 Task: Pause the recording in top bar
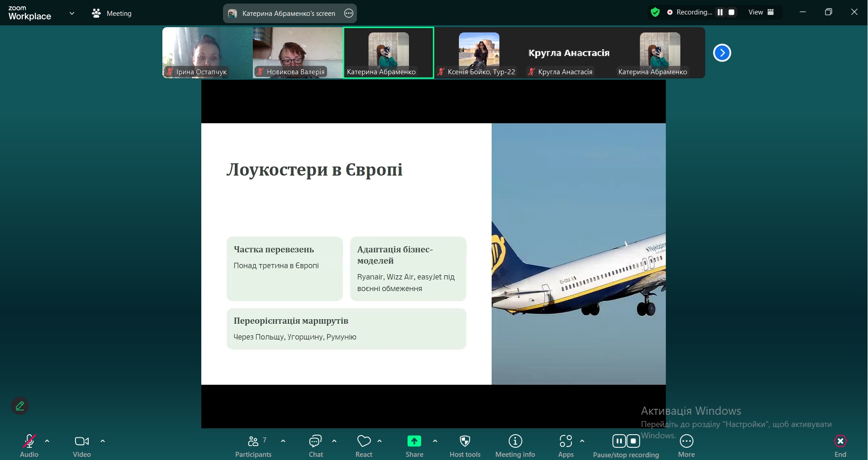(720, 12)
